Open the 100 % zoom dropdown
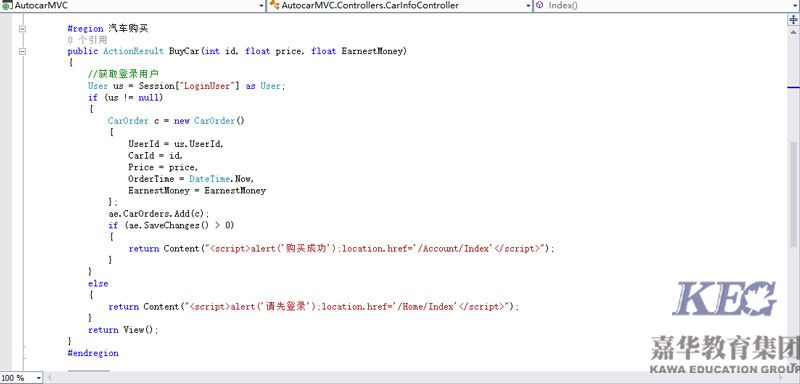 38,378
